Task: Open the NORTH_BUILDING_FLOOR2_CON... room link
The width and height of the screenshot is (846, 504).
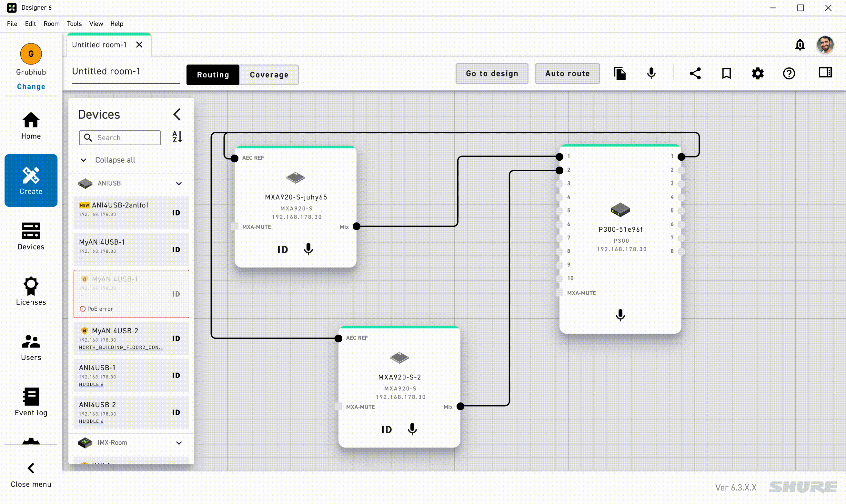Action: 121,348
